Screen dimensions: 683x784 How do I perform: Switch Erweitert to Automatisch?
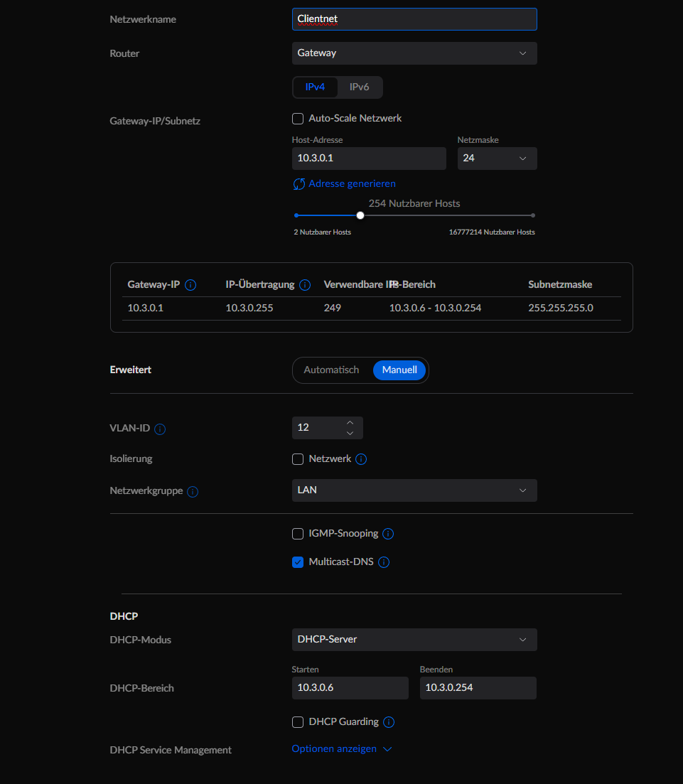(331, 370)
